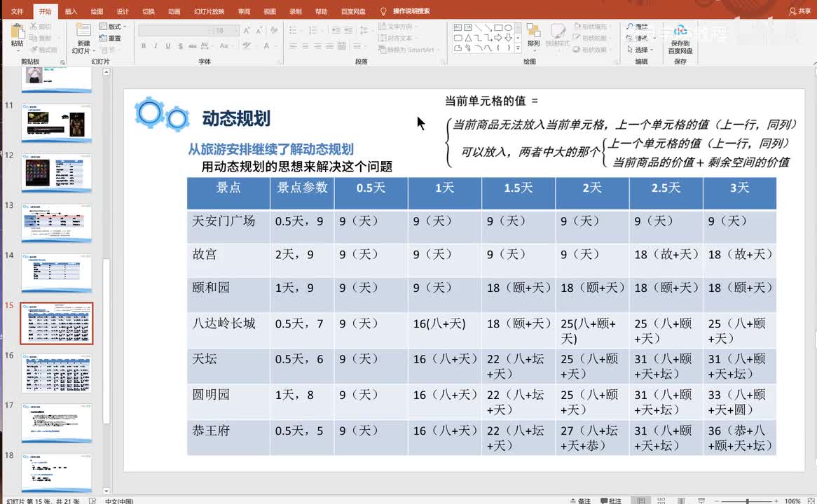This screenshot has width=817, height=504.
Task: Click the Replace (替换) button
Action: tap(640, 38)
